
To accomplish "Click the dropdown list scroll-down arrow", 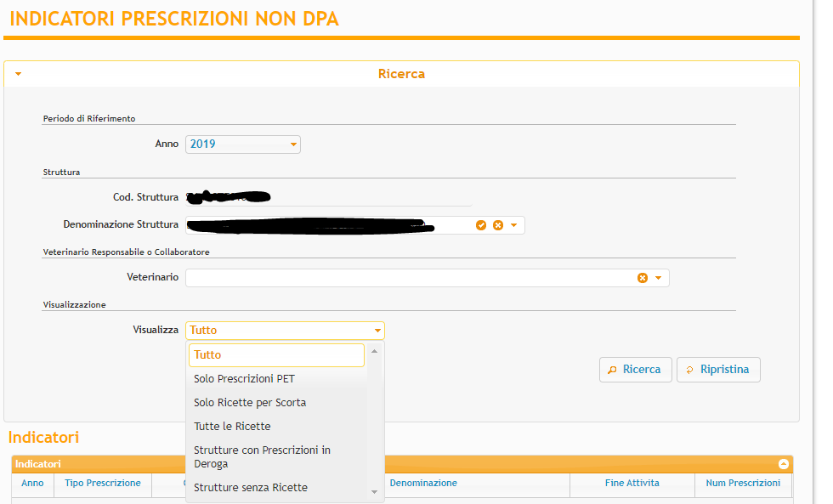I will point(375,492).
